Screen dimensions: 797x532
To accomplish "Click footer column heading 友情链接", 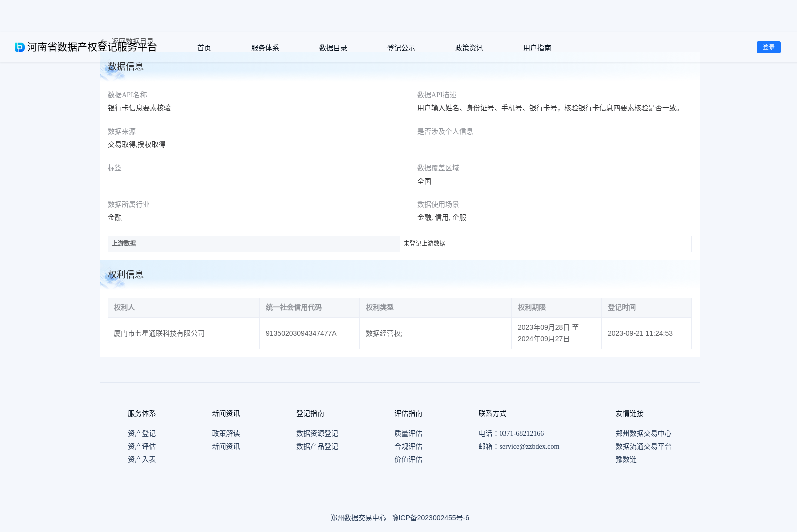I will tap(630, 413).
